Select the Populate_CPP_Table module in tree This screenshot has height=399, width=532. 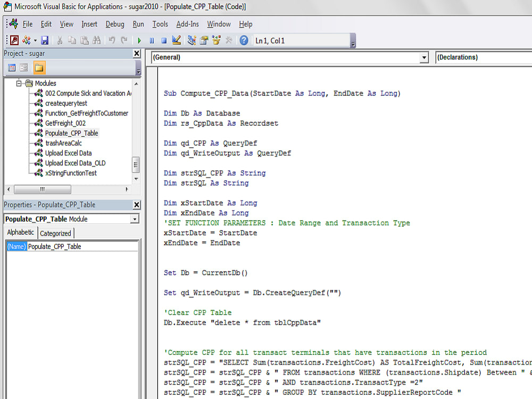click(x=72, y=133)
